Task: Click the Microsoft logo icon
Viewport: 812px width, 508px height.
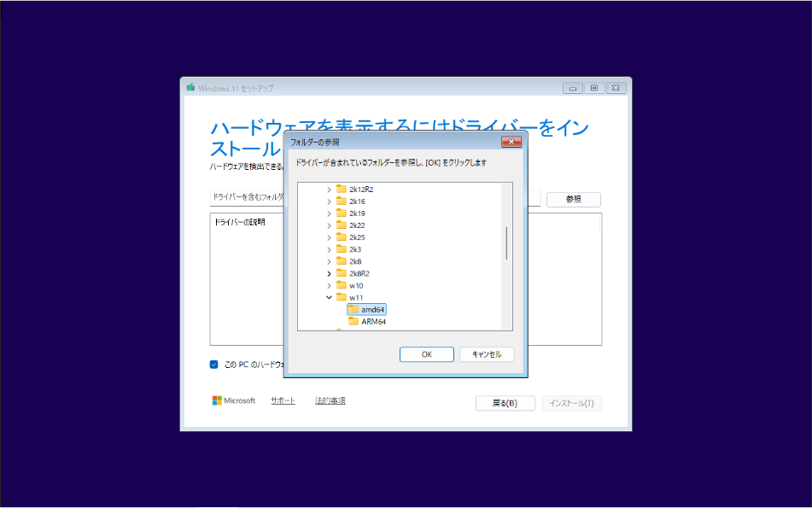Action: pos(216,400)
